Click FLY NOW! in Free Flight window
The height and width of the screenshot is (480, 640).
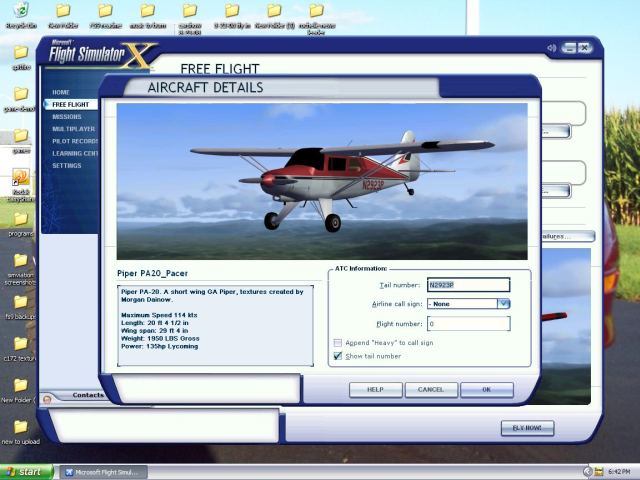(527, 428)
